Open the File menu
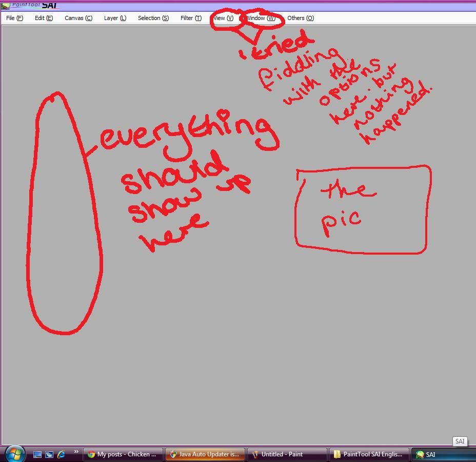Image resolution: width=476 pixels, height=462 pixels. pyautogui.click(x=14, y=18)
